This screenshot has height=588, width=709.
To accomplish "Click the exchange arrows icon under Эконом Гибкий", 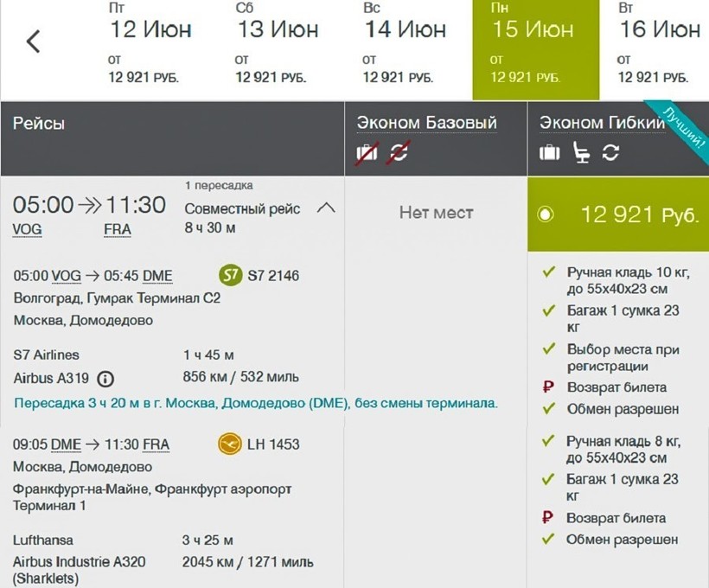I will (610, 153).
